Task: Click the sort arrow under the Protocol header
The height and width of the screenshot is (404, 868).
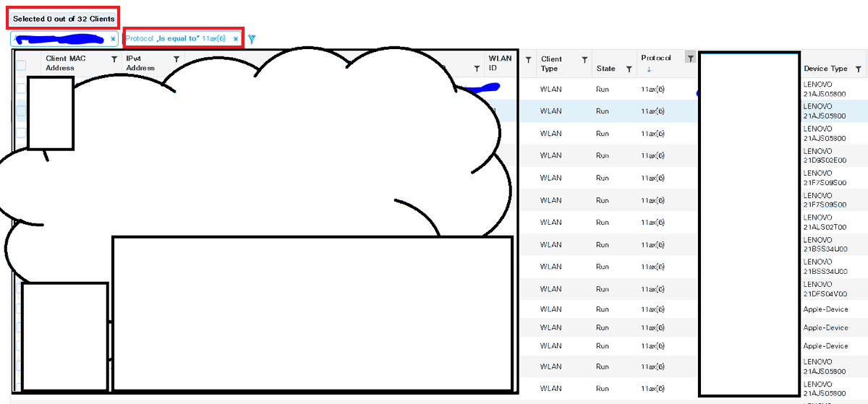Action: (x=649, y=70)
